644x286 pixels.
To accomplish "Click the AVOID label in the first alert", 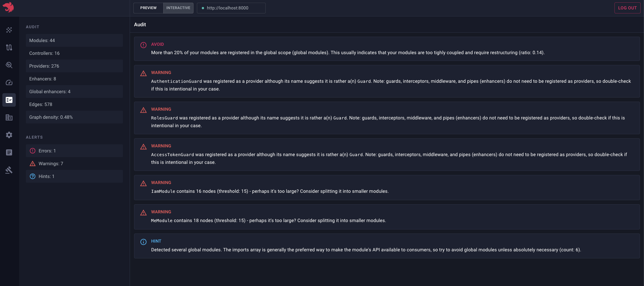I will point(158,44).
